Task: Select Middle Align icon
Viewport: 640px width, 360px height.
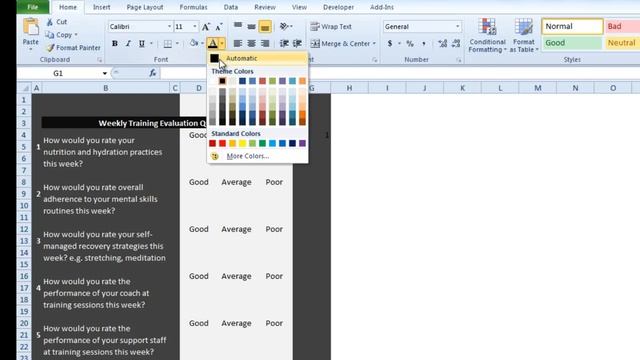Action: pyautogui.click(x=251, y=27)
